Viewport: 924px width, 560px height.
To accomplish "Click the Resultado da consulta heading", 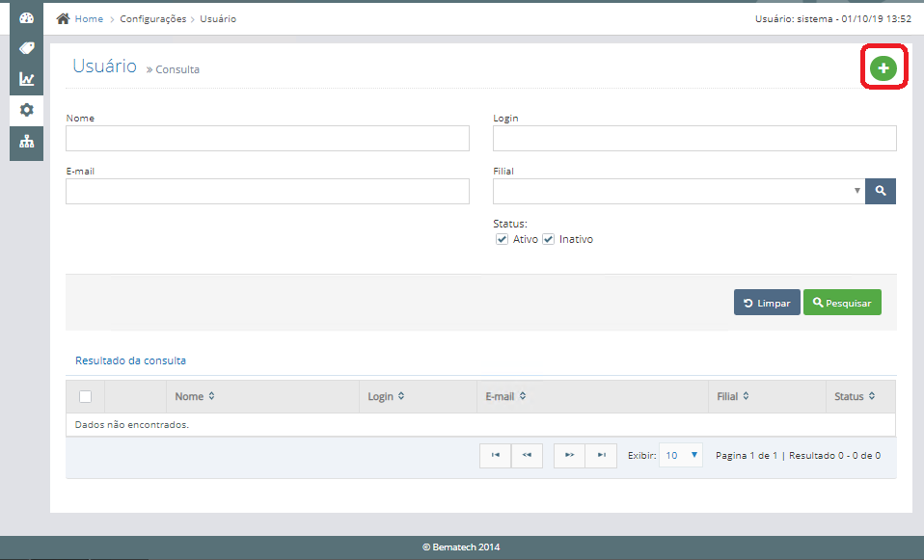I will [131, 360].
